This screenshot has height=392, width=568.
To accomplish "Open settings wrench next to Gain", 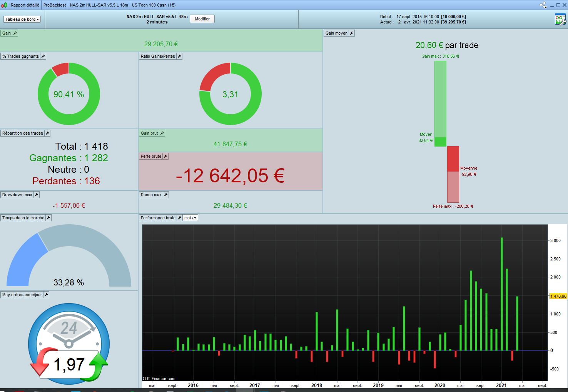I will coord(15,33).
